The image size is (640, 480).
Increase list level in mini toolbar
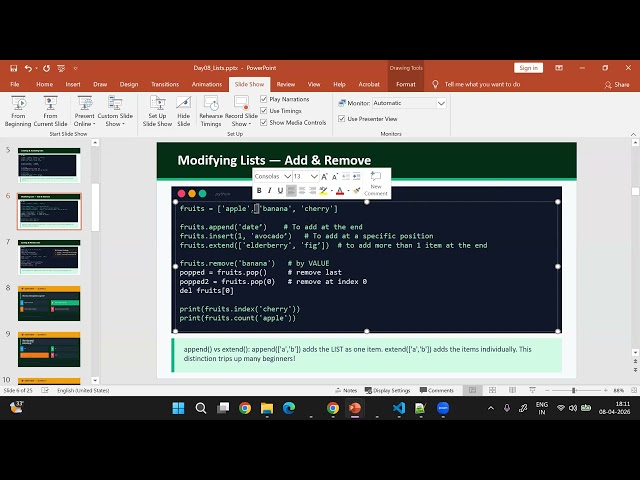[x=356, y=177]
